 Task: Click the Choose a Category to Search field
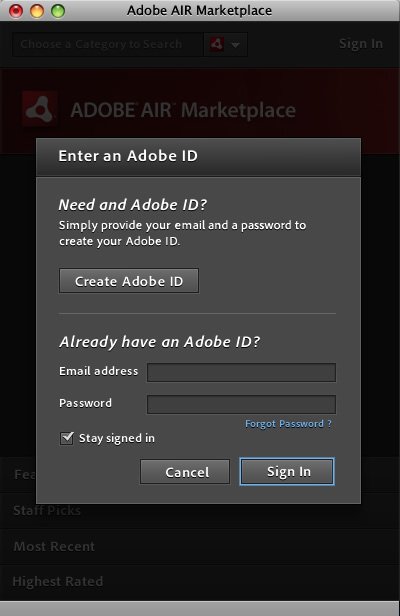coord(108,44)
